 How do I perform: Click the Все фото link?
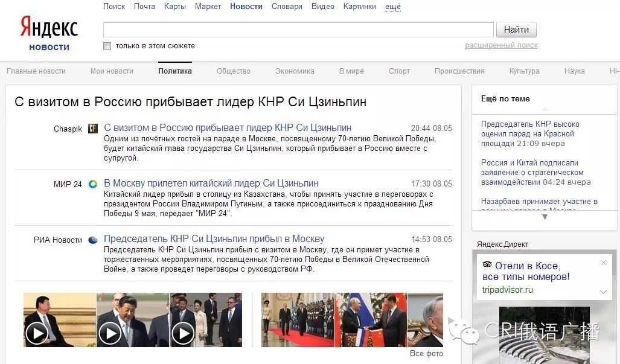[x=426, y=353]
